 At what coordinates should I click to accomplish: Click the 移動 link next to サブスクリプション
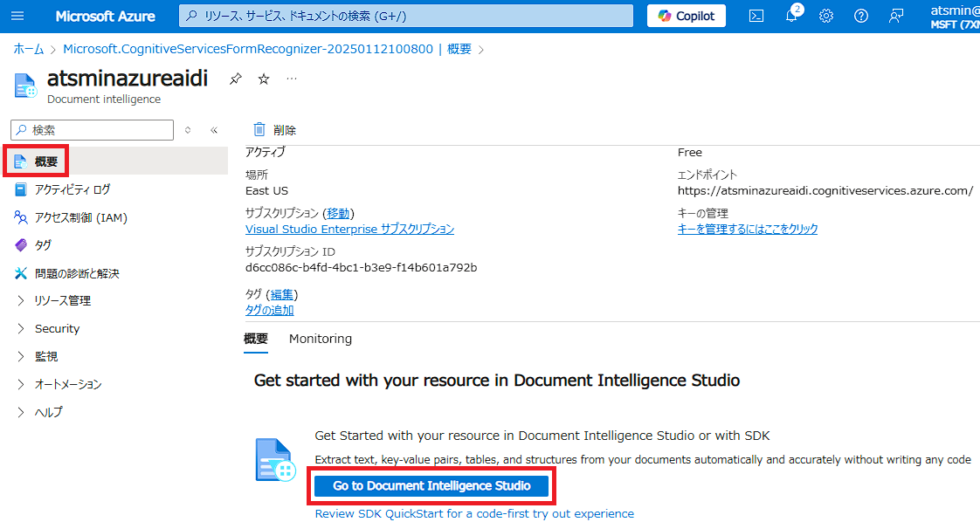[x=338, y=214]
